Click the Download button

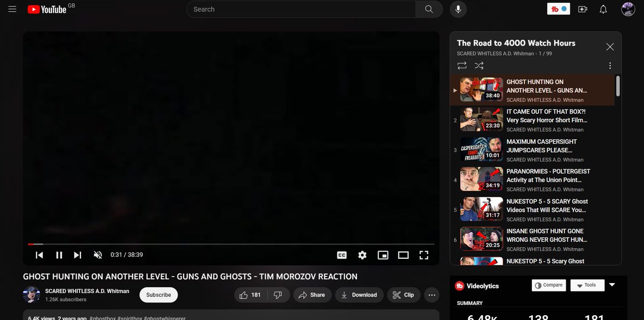pyautogui.click(x=359, y=295)
